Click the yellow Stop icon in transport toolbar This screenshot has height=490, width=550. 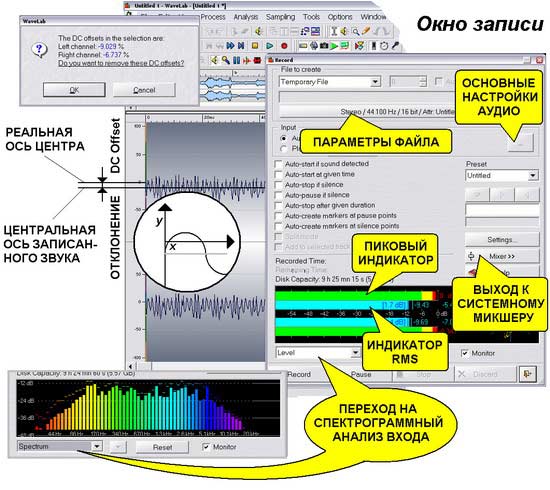(255, 46)
